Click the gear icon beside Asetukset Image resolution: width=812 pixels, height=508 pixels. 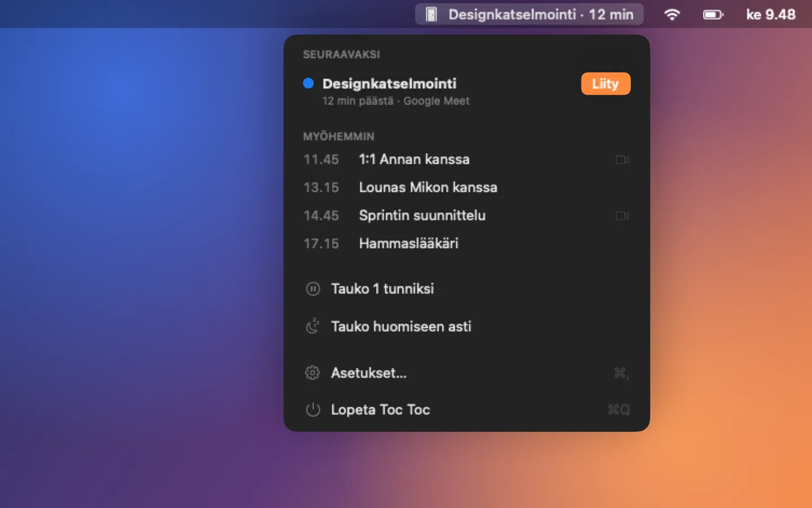[x=312, y=373]
